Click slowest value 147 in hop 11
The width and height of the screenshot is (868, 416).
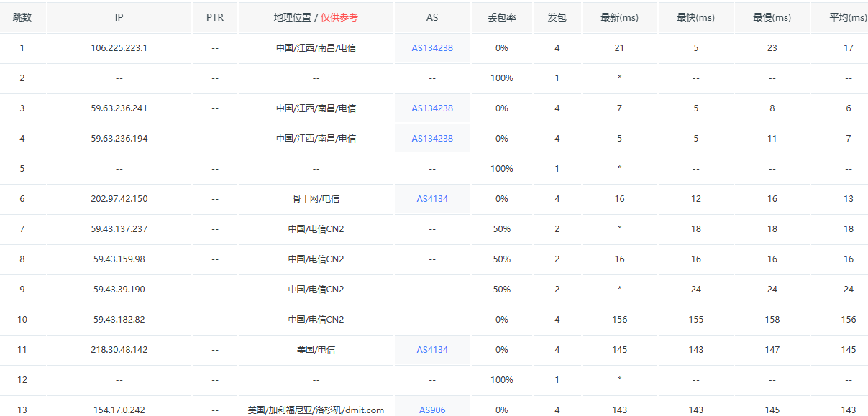772,350
